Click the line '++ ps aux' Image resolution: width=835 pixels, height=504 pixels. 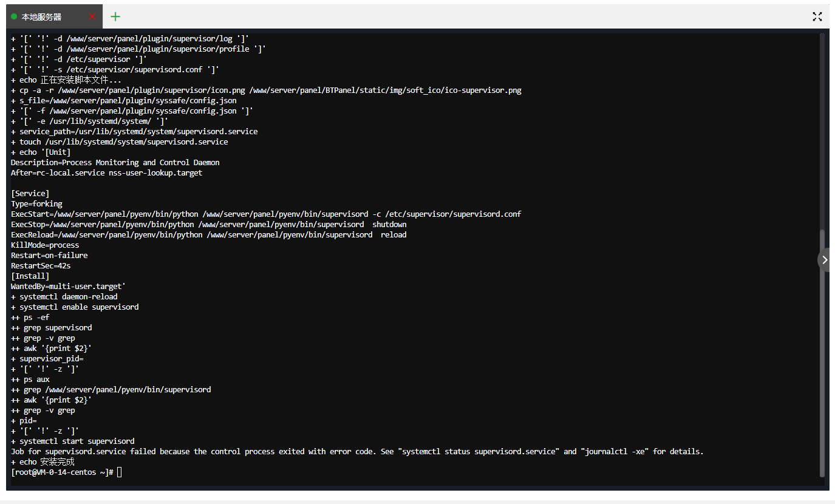tap(30, 380)
